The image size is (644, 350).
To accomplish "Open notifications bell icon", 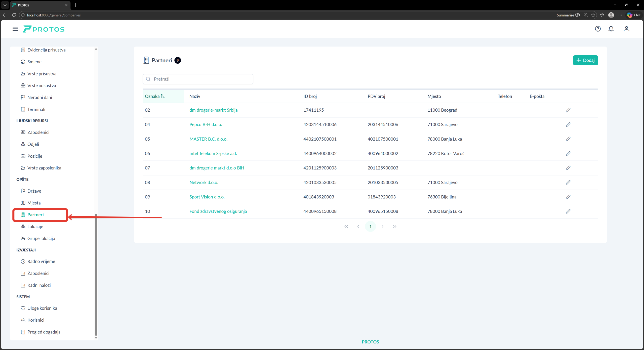I will tap(611, 29).
